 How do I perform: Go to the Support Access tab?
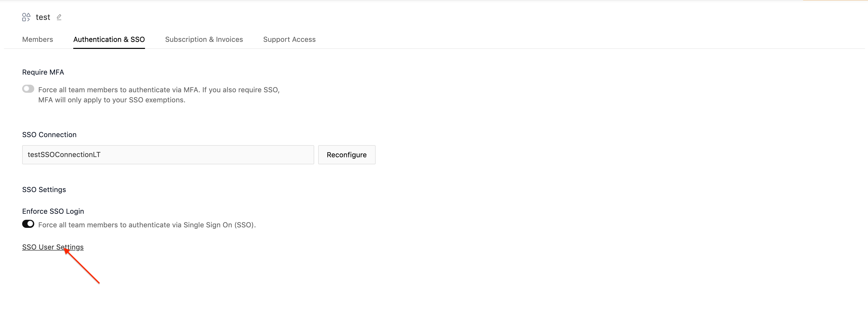pos(289,40)
